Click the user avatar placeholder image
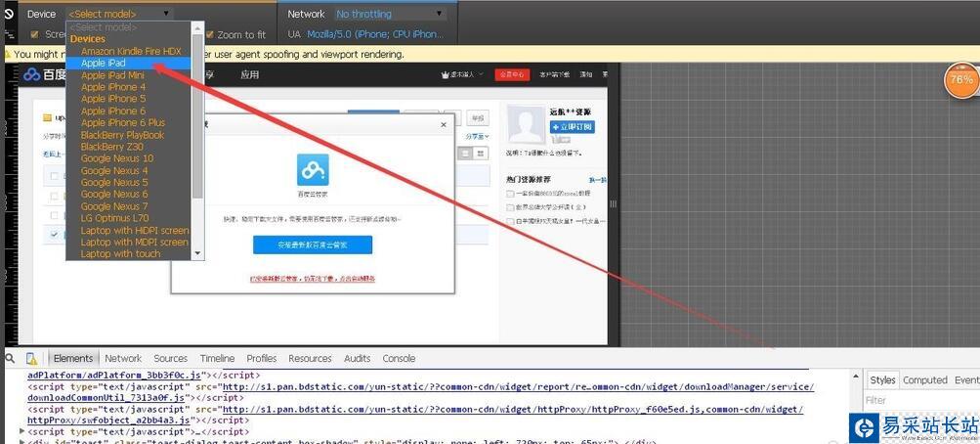The height and width of the screenshot is (444, 980). [x=527, y=124]
